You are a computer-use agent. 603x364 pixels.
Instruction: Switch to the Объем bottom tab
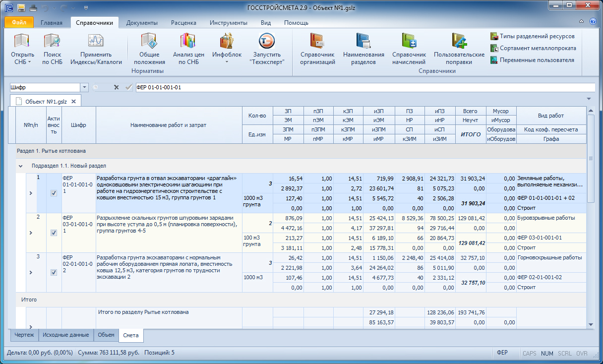(106, 335)
